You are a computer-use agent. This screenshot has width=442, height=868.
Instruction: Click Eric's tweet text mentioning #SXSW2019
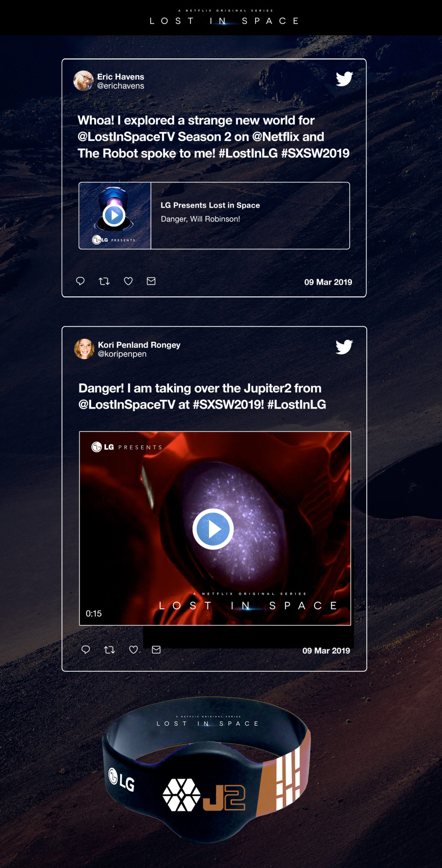click(x=213, y=137)
